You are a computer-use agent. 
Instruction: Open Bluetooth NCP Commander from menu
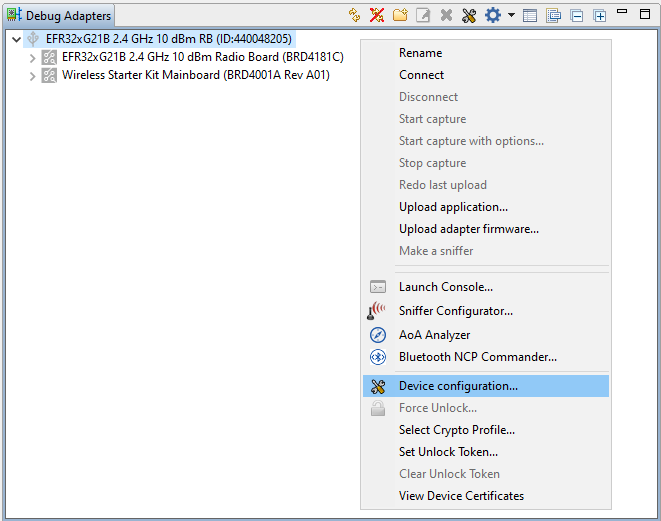tap(477, 357)
